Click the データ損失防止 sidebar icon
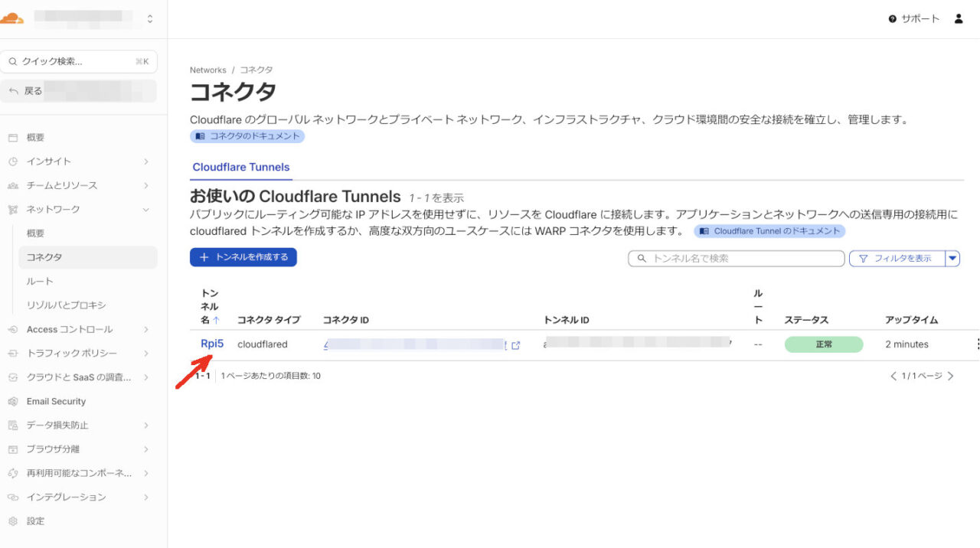This screenshot has height=548, width=980. coord(12,425)
